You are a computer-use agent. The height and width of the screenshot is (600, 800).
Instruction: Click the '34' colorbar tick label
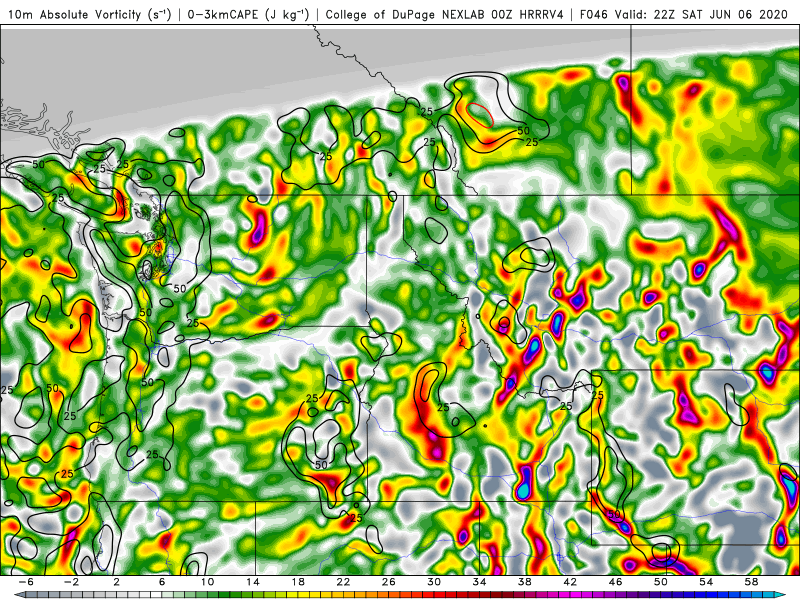click(x=480, y=582)
